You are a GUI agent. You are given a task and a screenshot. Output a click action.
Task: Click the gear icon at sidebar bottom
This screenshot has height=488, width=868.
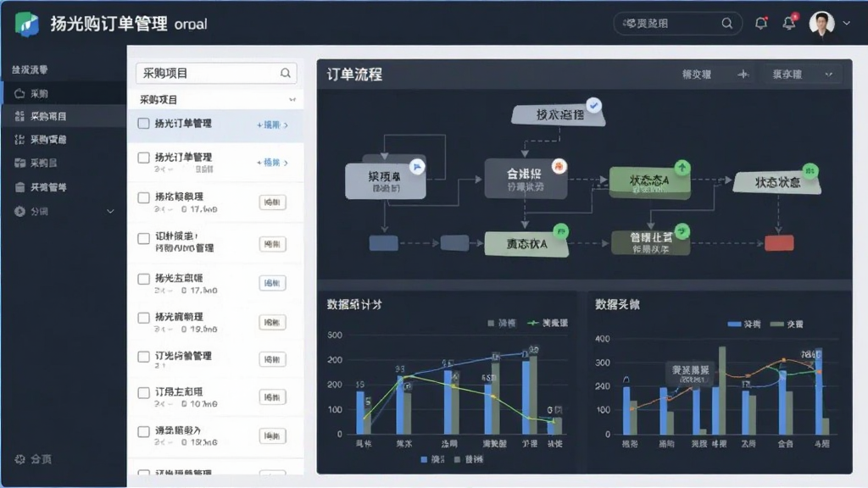click(20, 458)
